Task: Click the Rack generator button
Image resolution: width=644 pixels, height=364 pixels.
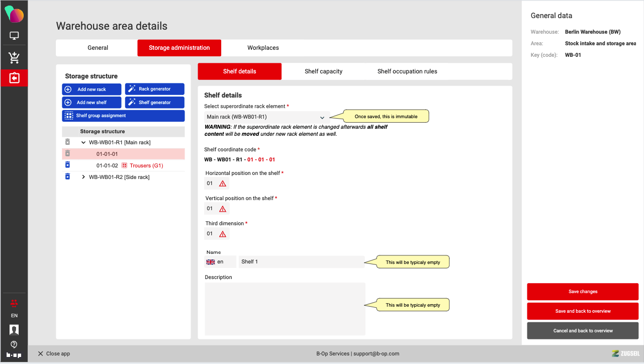Action: coord(154,89)
